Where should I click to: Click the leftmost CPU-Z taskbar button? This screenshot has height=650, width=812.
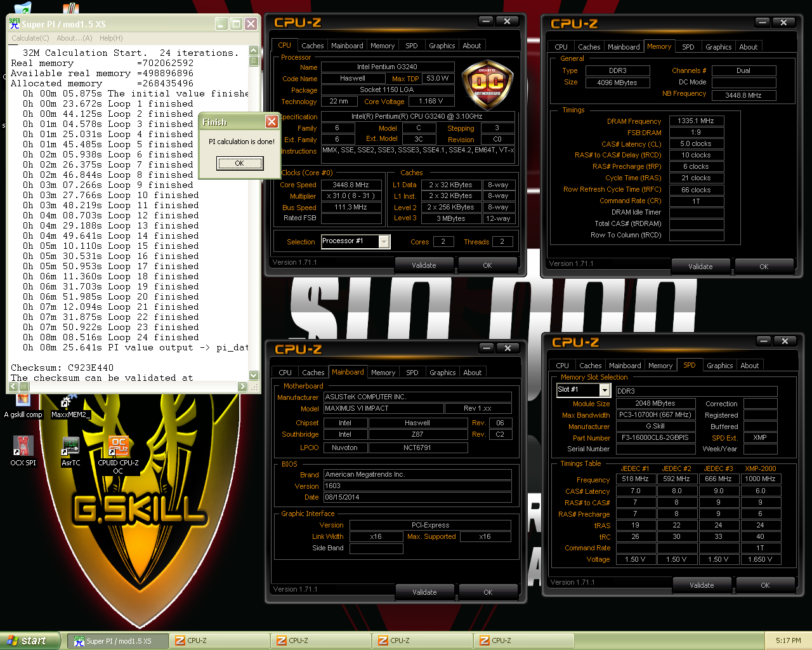click(219, 641)
